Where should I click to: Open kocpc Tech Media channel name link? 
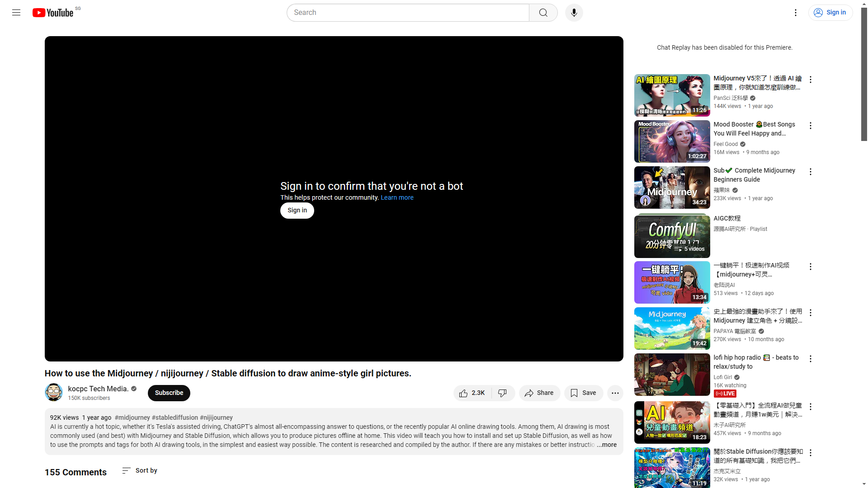coord(98,389)
